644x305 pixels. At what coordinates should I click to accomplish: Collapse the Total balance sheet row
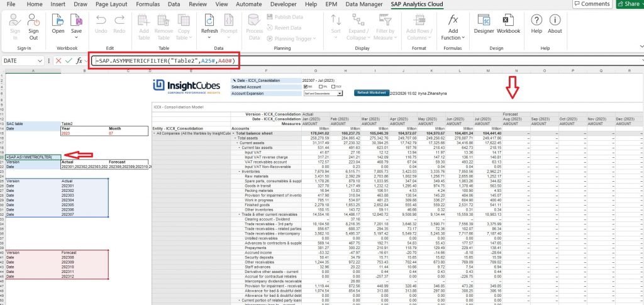pyautogui.click(x=233, y=133)
